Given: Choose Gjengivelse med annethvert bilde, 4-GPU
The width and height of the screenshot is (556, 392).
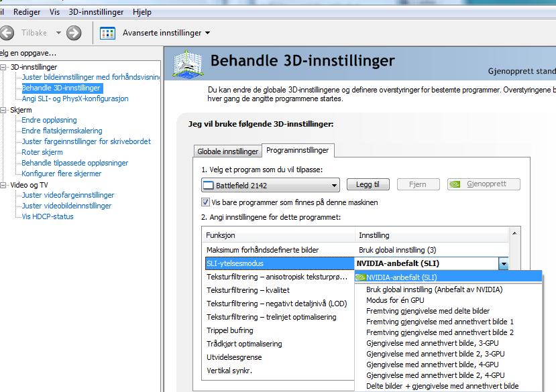Looking at the screenshot, I should pyautogui.click(x=449, y=365).
